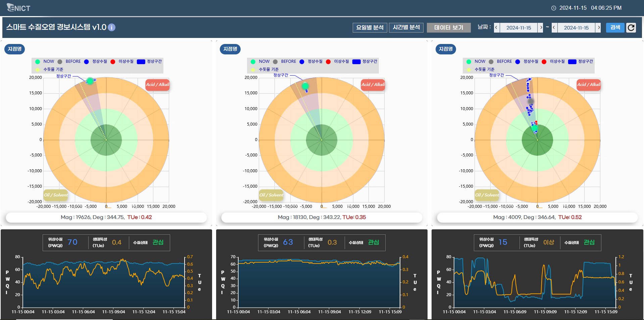Open the 지점명 selector on the leftmost panel

click(x=14, y=49)
